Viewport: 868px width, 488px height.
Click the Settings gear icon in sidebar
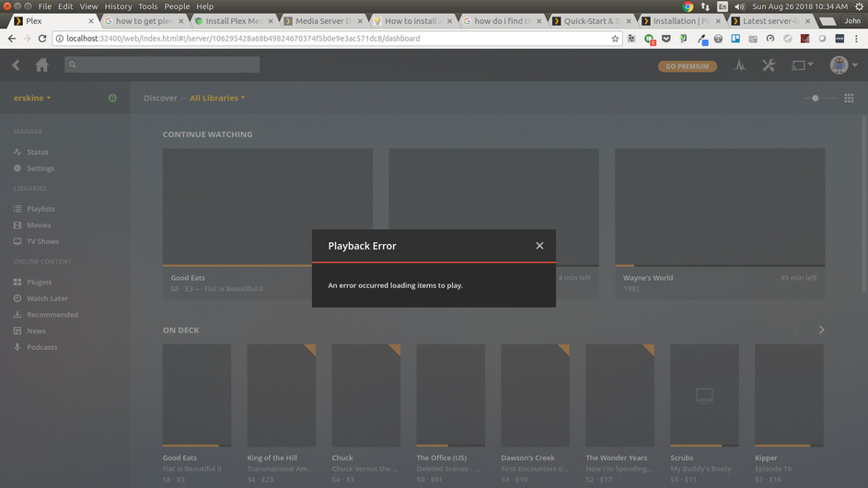coord(17,168)
